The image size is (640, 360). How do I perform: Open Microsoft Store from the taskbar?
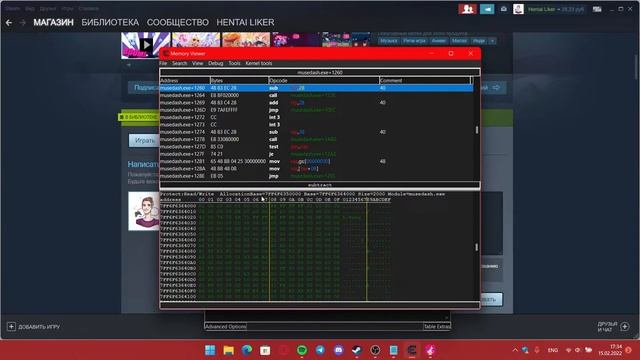(x=265, y=350)
